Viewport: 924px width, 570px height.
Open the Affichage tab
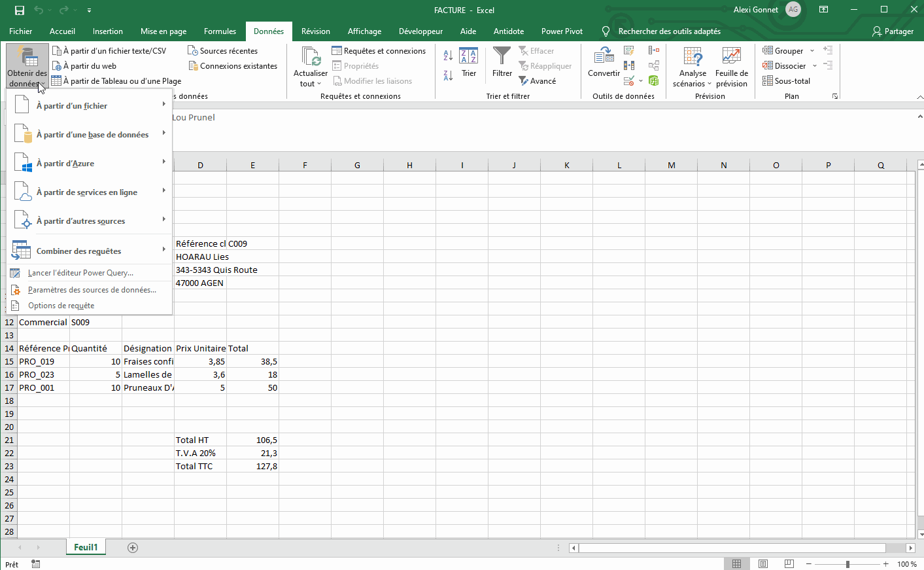coord(364,31)
